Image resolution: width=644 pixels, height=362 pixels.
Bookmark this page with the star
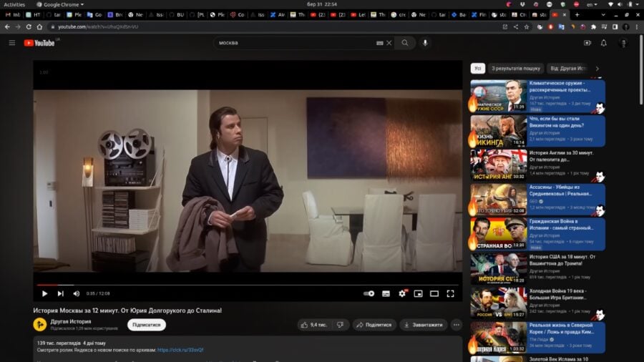point(527,26)
